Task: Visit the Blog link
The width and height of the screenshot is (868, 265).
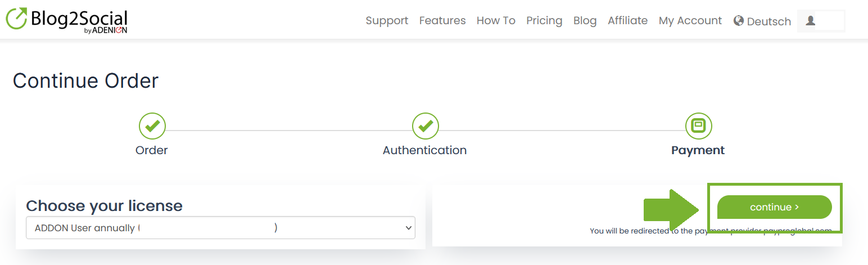Action: click(585, 21)
